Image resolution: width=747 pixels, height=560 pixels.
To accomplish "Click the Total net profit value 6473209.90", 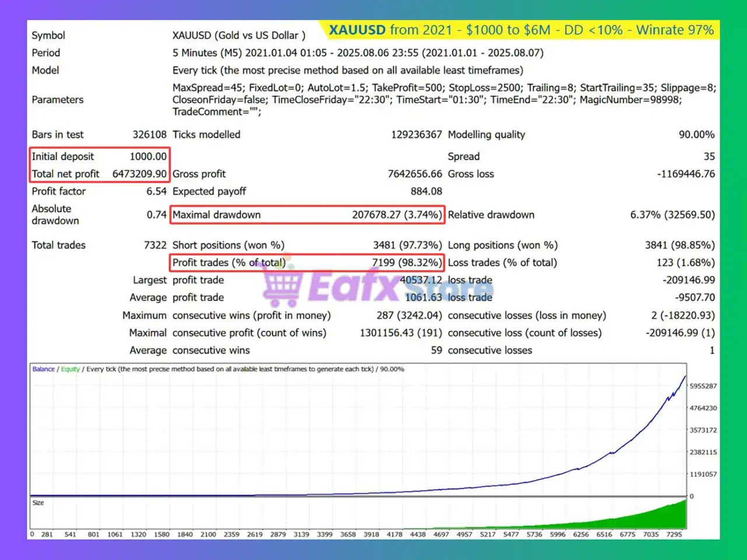I will pos(139,174).
